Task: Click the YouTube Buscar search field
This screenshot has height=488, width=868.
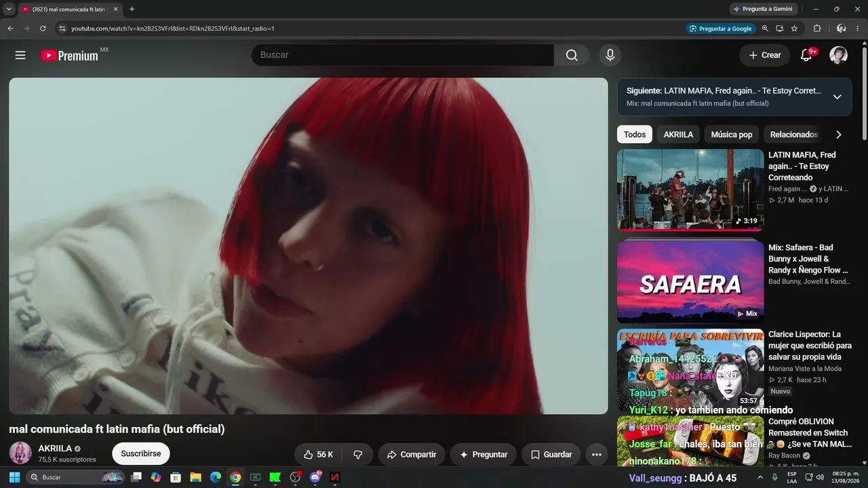Action: [403, 56]
